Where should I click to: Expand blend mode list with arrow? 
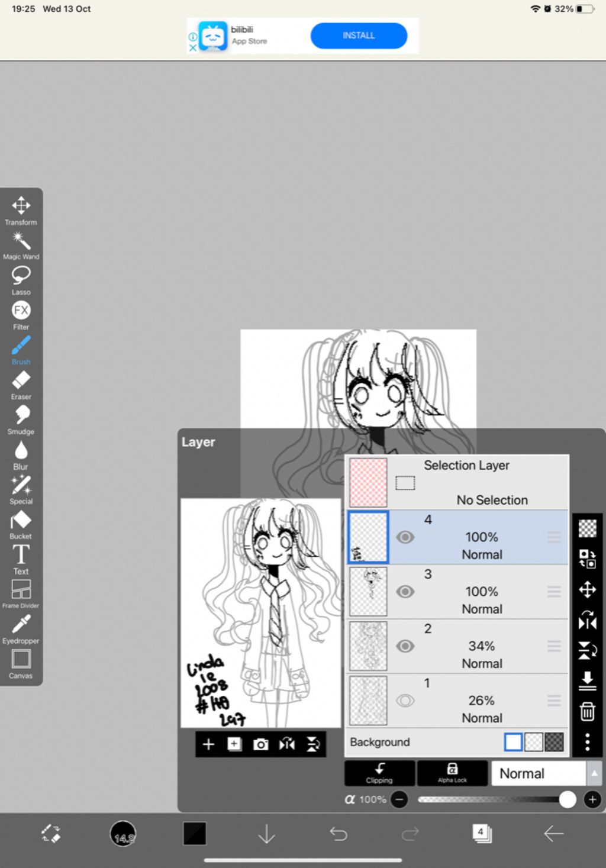tap(594, 773)
